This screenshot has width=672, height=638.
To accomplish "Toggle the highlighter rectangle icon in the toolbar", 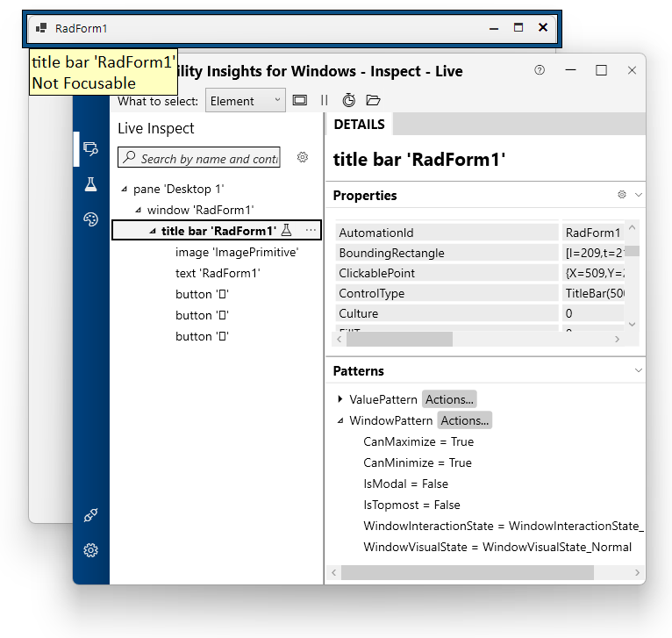I will [x=299, y=100].
